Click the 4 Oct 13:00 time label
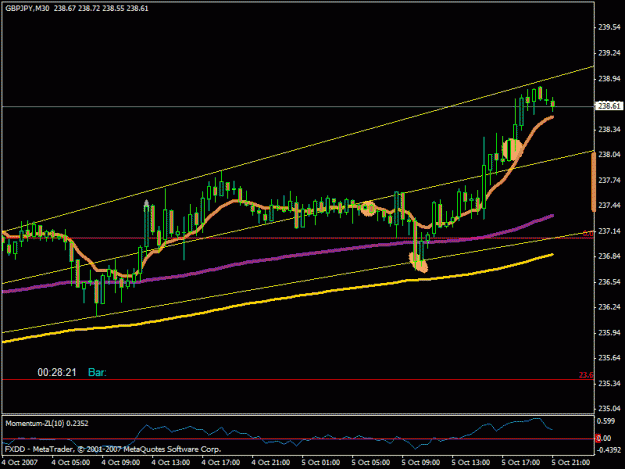The height and width of the screenshot is (469, 625). tap(171, 463)
